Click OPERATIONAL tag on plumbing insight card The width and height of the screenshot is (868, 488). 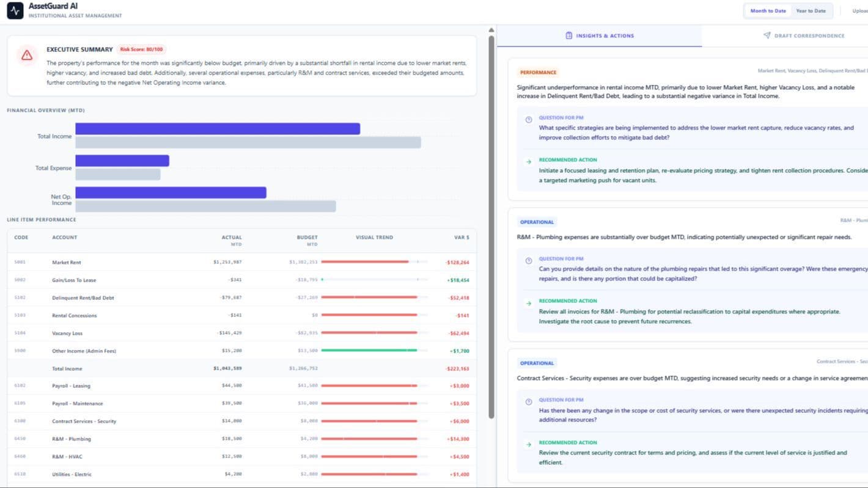[x=537, y=222]
